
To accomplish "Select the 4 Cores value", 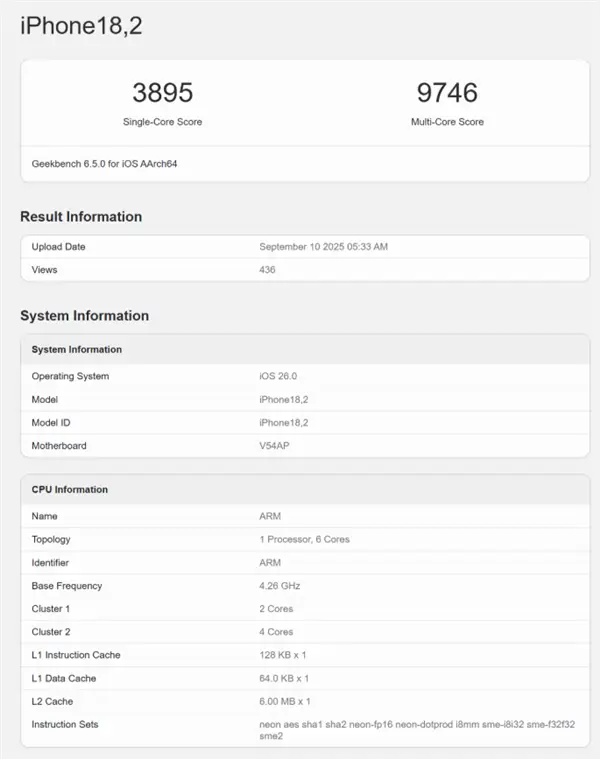I will (276, 632).
